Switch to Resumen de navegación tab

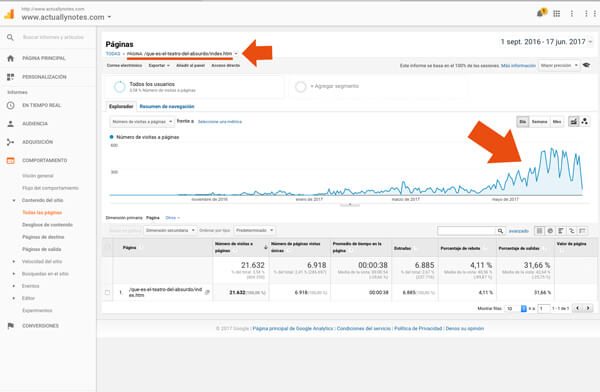(x=167, y=106)
